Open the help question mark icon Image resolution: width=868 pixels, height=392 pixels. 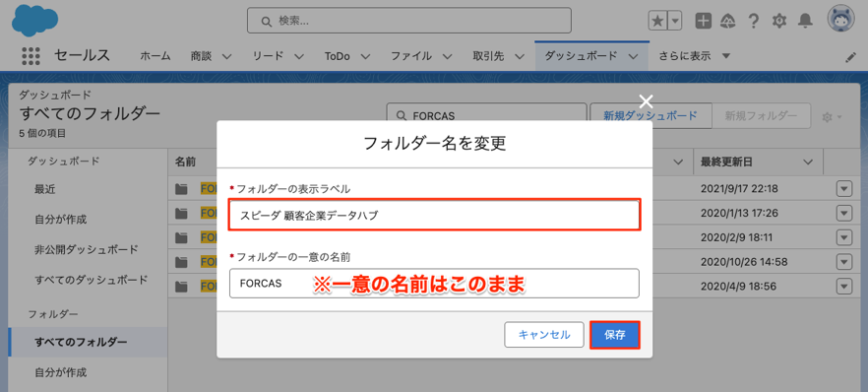coord(753,21)
